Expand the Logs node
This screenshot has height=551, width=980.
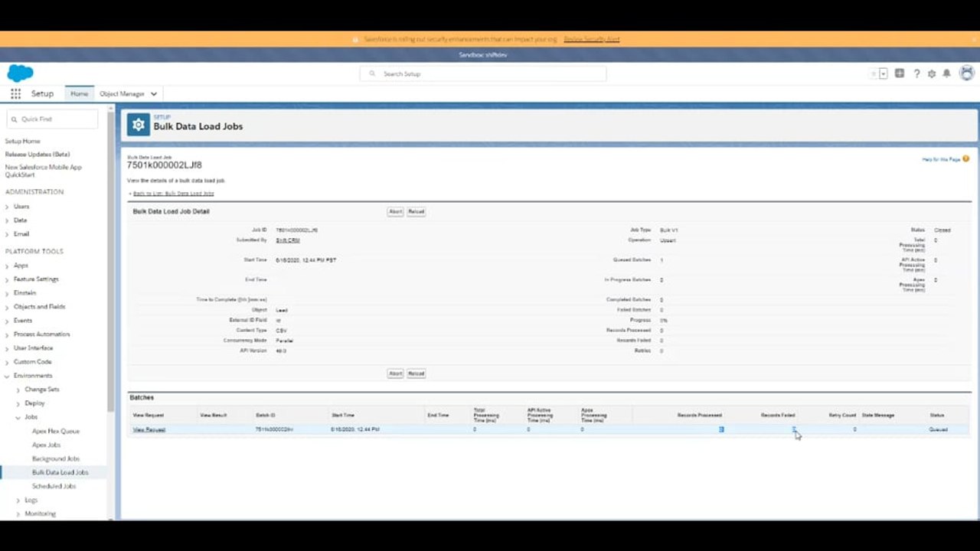(x=18, y=500)
